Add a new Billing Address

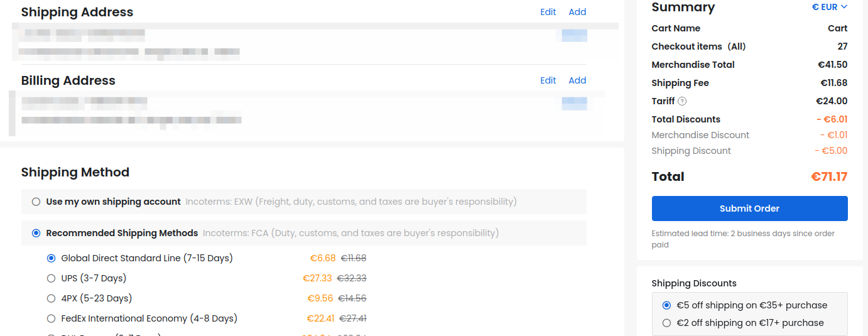tap(577, 80)
